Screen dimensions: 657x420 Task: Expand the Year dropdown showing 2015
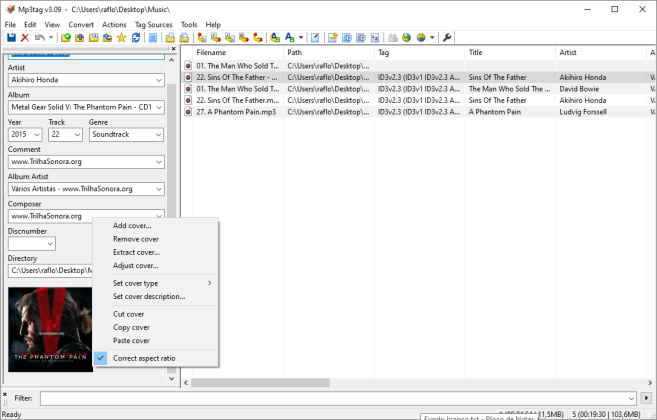pyautogui.click(x=37, y=135)
